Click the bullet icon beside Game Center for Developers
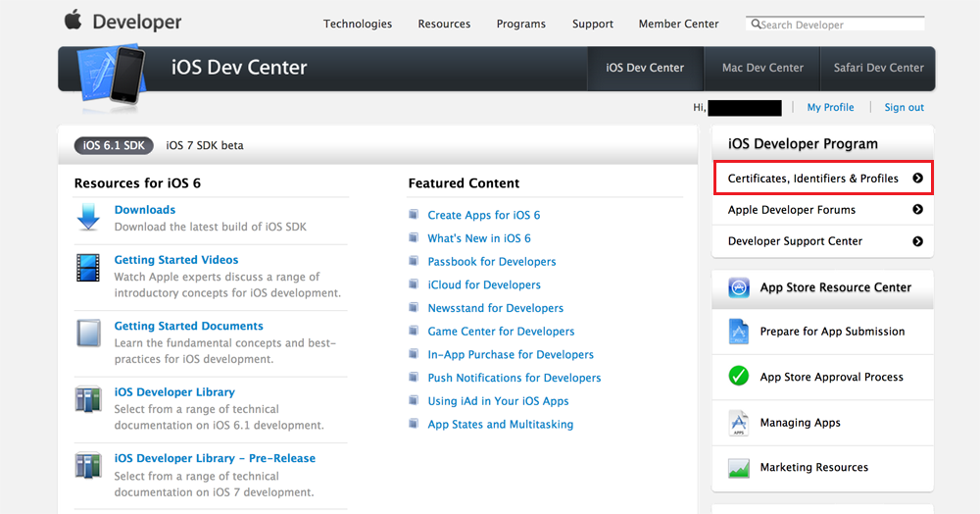This screenshot has width=980, height=514. [414, 331]
